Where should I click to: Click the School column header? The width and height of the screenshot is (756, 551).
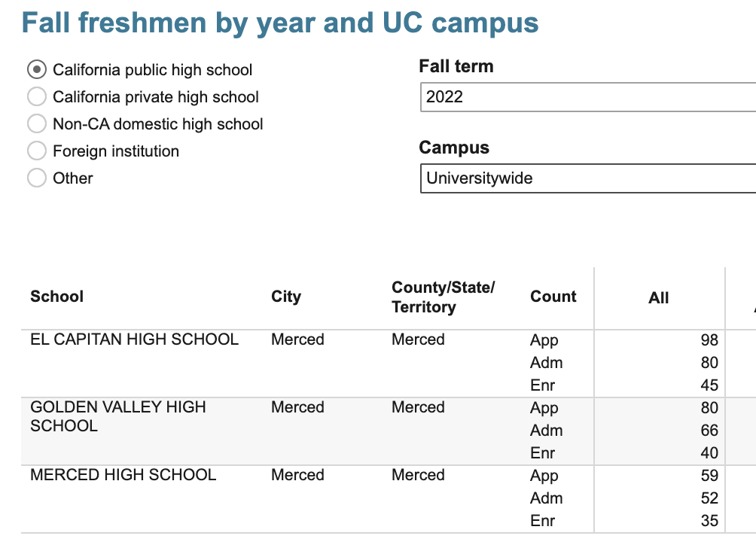[56, 297]
